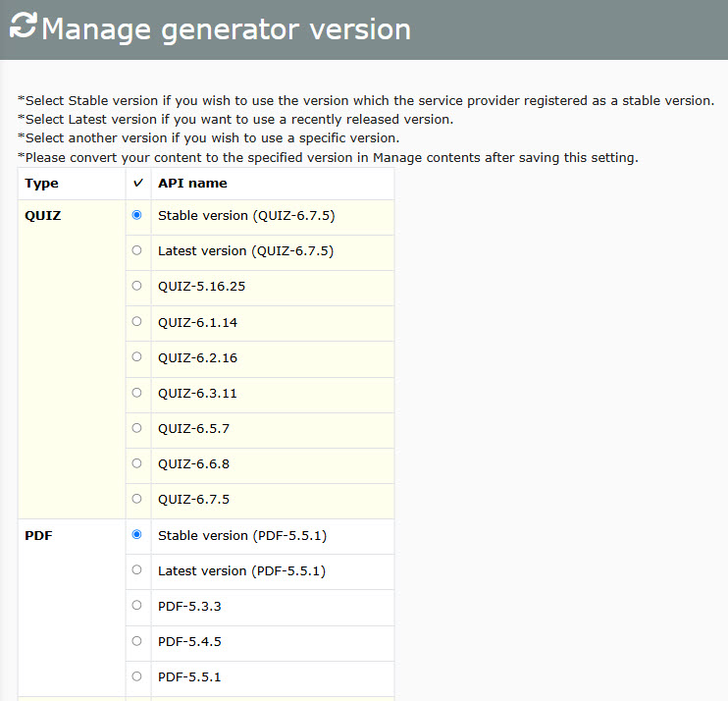Pick the standalone PDF-5.5.1 radio option

pos(136,676)
